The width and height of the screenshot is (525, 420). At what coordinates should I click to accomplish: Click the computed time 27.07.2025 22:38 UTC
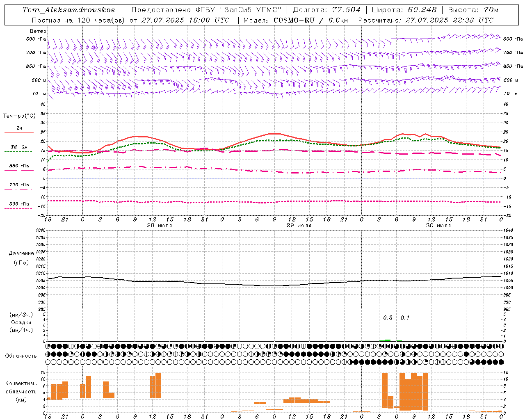coord(450,20)
